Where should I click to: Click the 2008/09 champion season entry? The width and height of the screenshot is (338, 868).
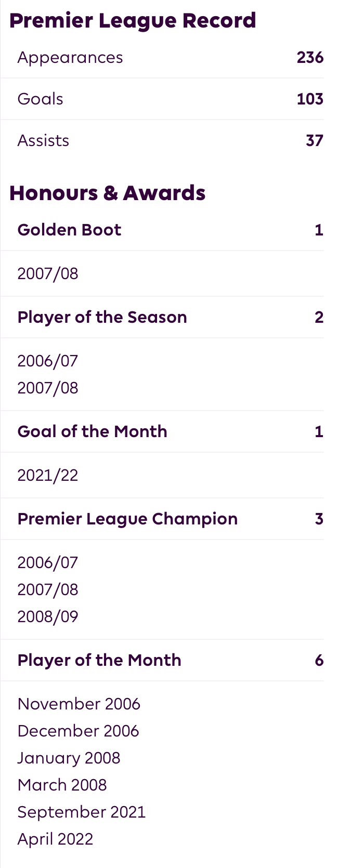pos(48,616)
